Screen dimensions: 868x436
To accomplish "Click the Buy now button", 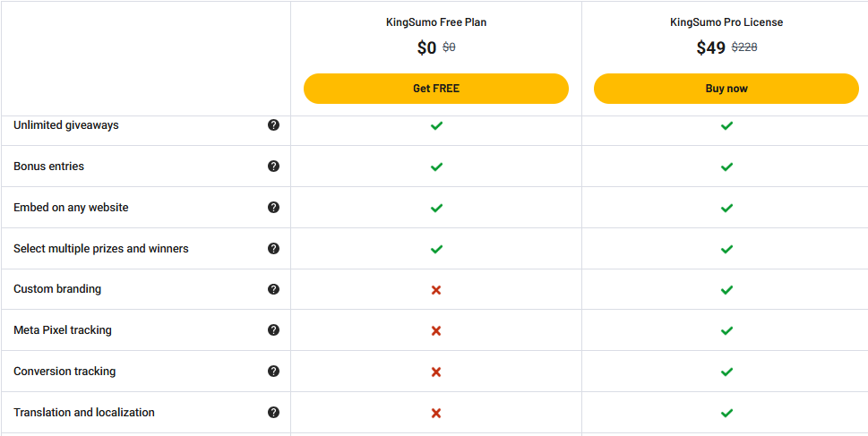I will point(726,89).
